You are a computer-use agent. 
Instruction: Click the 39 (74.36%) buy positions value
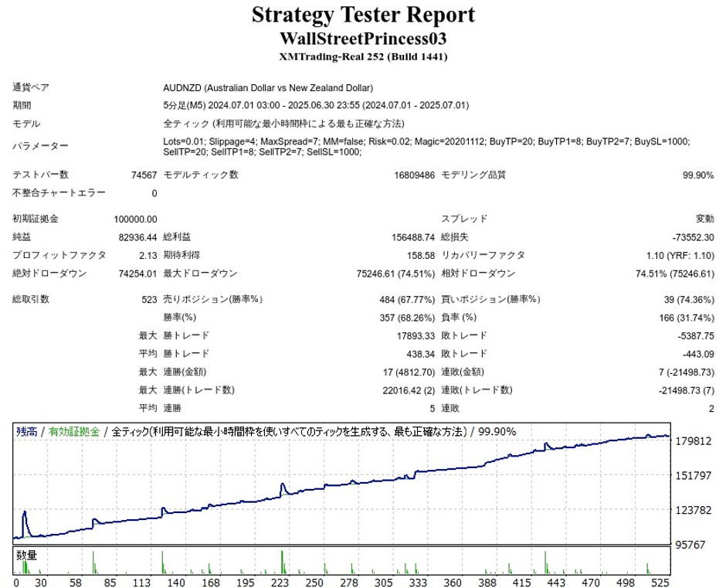(689, 300)
